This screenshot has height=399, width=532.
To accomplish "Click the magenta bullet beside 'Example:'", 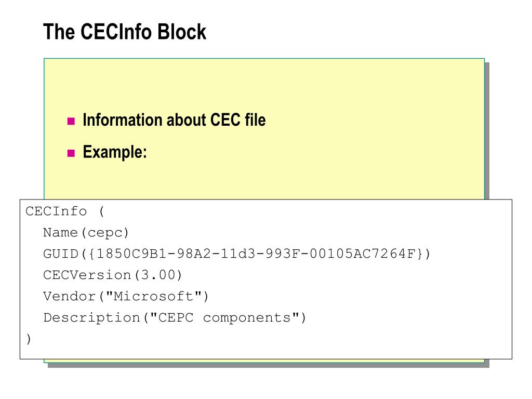I will click(71, 153).
